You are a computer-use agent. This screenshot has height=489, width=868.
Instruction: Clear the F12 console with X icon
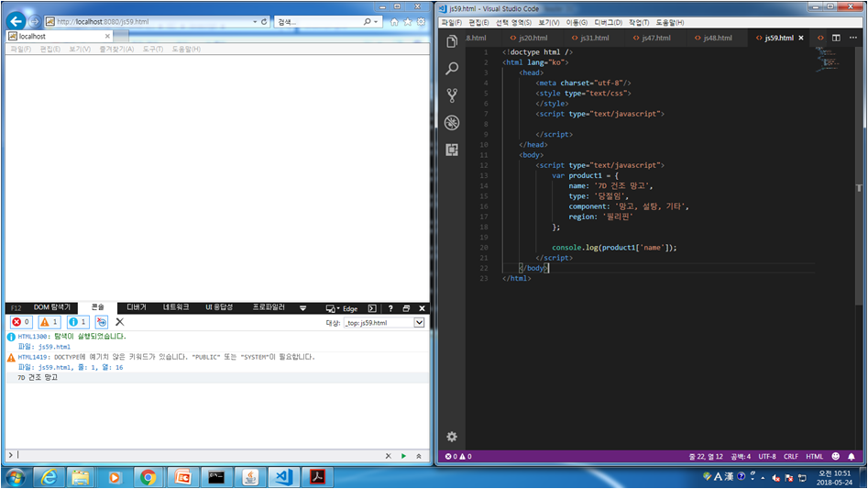(119, 322)
